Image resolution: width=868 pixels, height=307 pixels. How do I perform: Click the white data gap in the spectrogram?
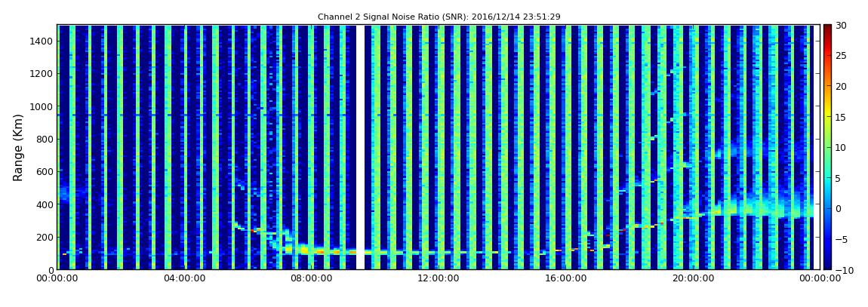(x=360, y=147)
